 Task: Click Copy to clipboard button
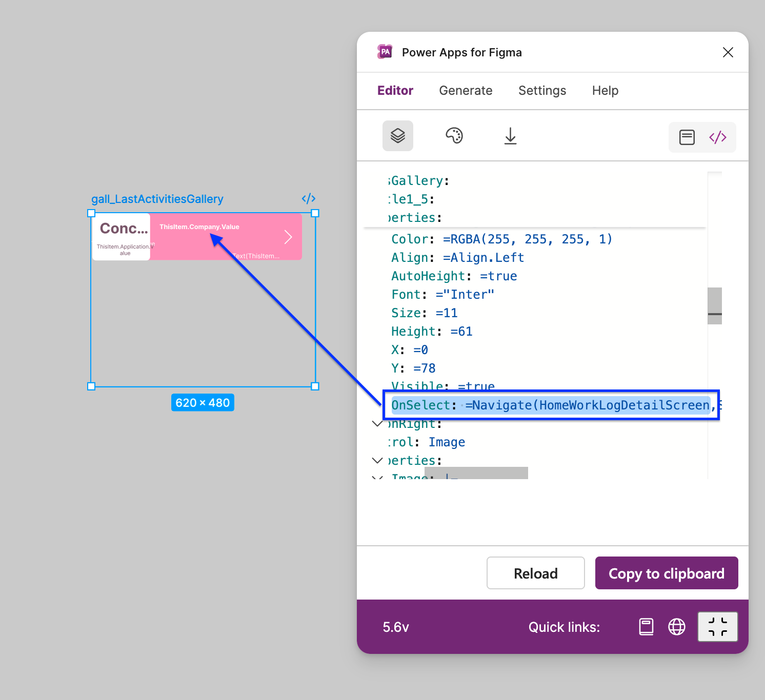[x=667, y=573]
